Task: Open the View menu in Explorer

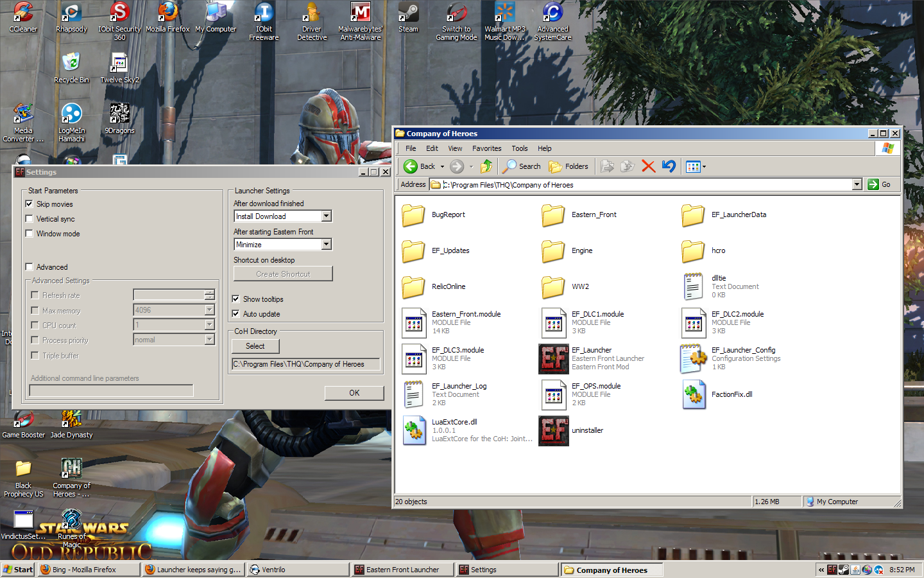Action: (x=455, y=148)
